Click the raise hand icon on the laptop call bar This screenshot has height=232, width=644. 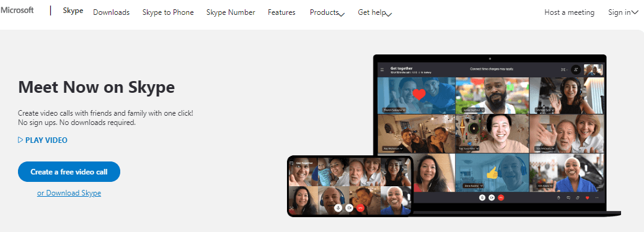coord(558,197)
